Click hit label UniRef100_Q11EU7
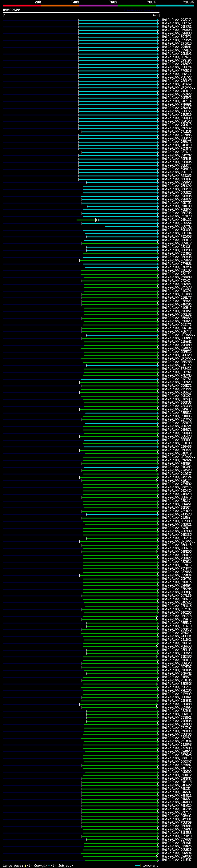Viewport: 197px width, 868px height. pyautogui.click(x=177, y=860)
